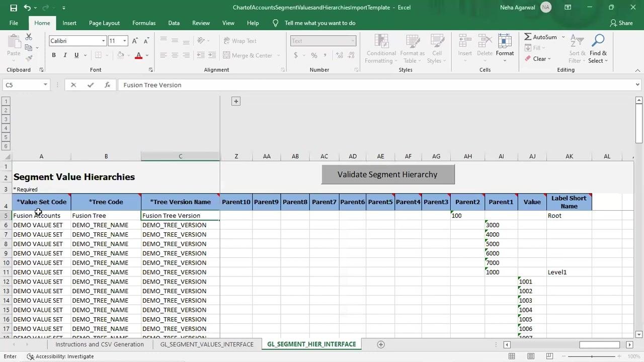Click the Save icon in title bar

tap(14, 8)
